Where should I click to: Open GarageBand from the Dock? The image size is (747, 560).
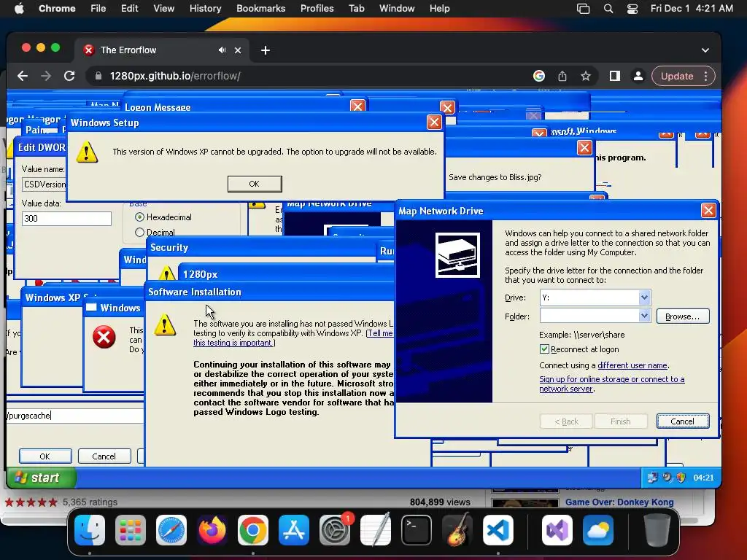coord(457,530)
